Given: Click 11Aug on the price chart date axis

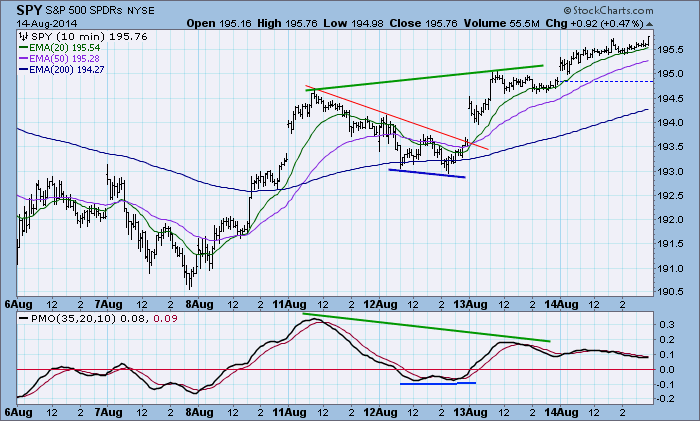Looking at the screenshot, I should click(x=289, y=304).
